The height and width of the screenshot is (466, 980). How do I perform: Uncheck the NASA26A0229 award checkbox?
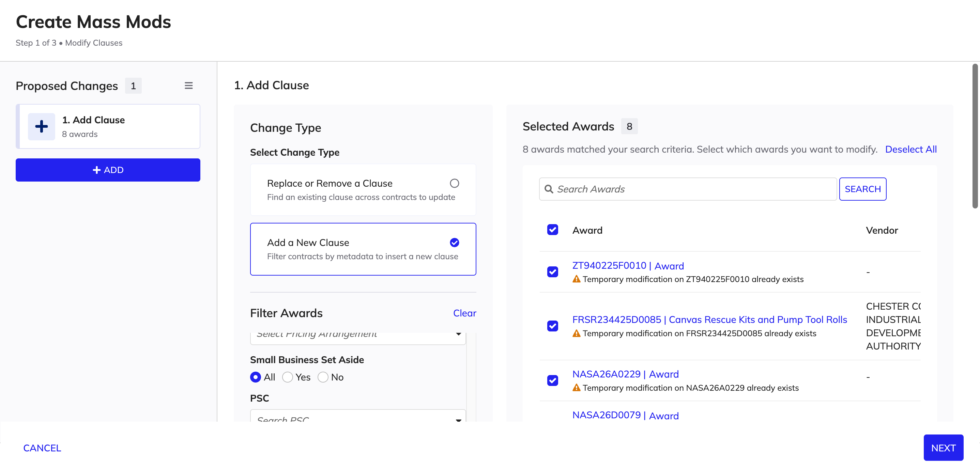tap(552, 380)
